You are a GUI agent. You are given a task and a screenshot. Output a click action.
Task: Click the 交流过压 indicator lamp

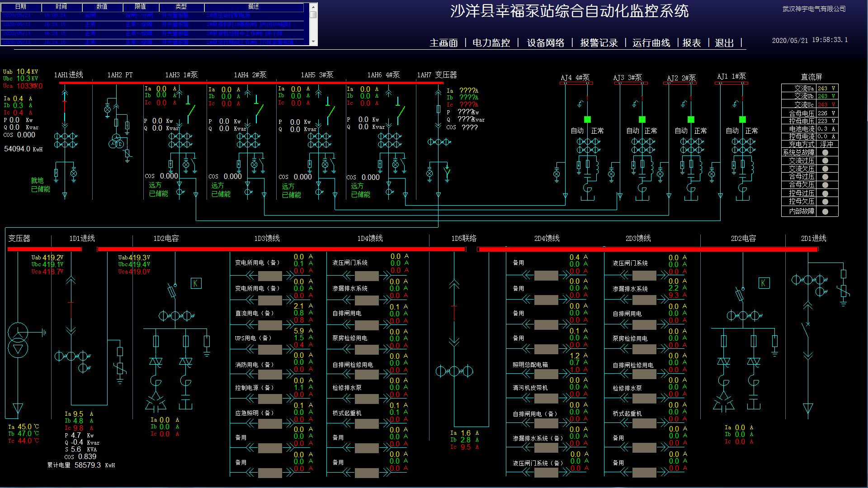[825, 161]
